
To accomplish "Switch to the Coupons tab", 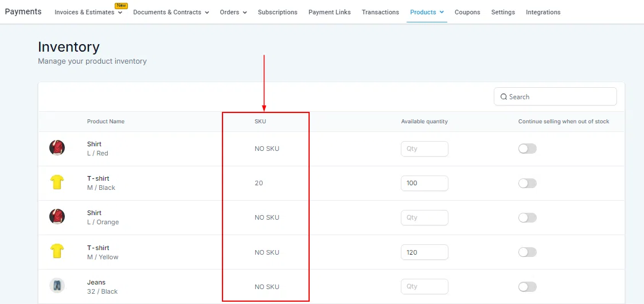I will point(467,12).
